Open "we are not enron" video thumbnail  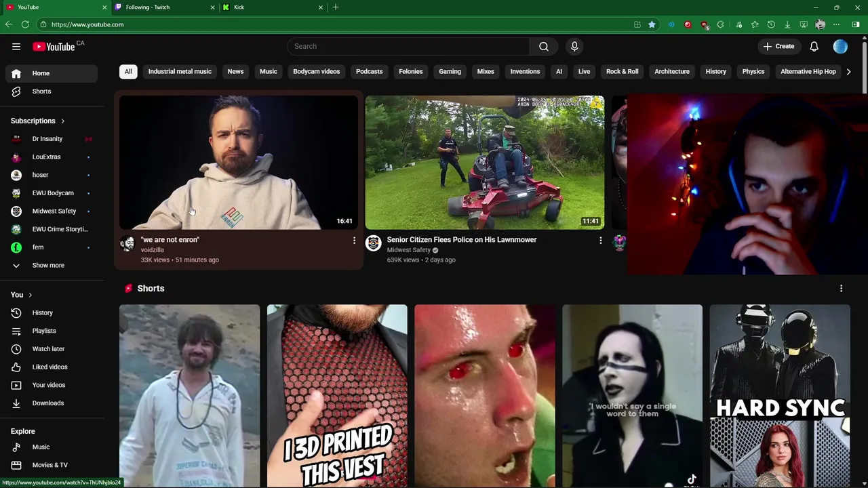[239, 162]
